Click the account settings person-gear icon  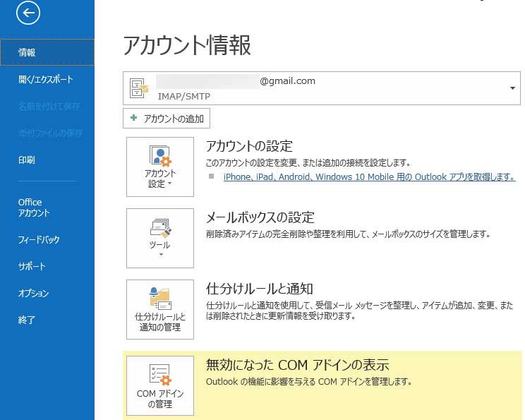(x=160, y=156)
